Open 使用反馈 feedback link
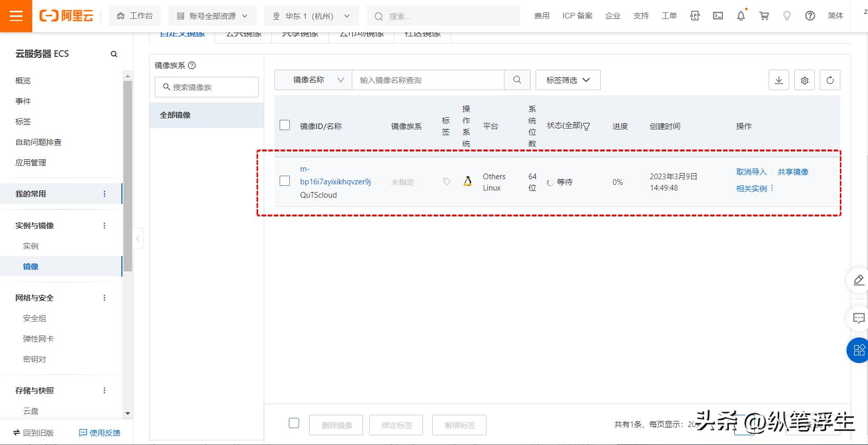 point(100,433)
